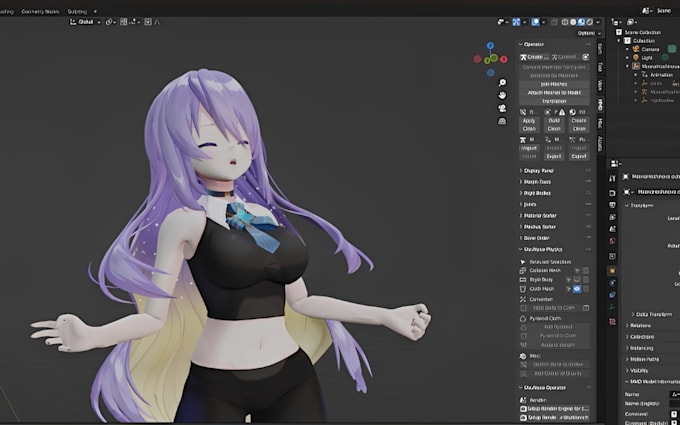680x425 pixels.
Task: Switch perspective/orthographic with the grid icon
Action: pyautogui.click(x=502, y=121)
